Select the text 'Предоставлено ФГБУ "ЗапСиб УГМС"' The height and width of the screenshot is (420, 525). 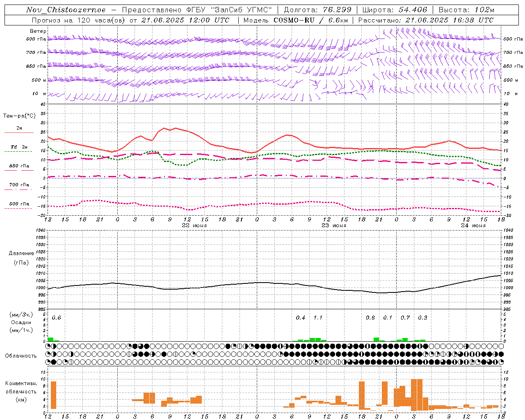click(x=197, y=10)
